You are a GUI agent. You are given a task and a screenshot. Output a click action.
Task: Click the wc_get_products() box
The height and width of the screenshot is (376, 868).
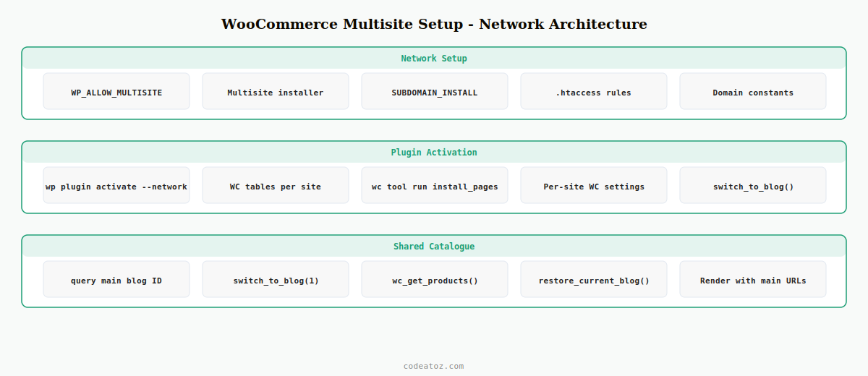click(x=435, y=280)
